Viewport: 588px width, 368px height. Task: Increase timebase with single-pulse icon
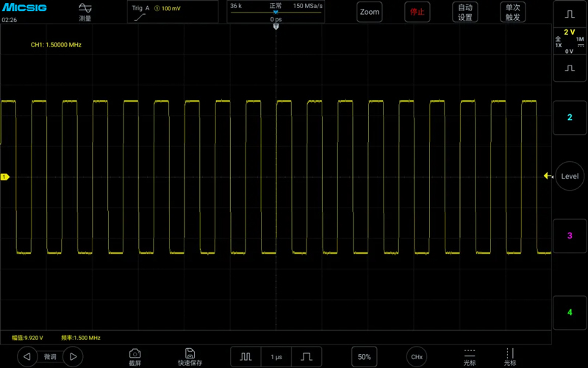click(x=306, y=357)
